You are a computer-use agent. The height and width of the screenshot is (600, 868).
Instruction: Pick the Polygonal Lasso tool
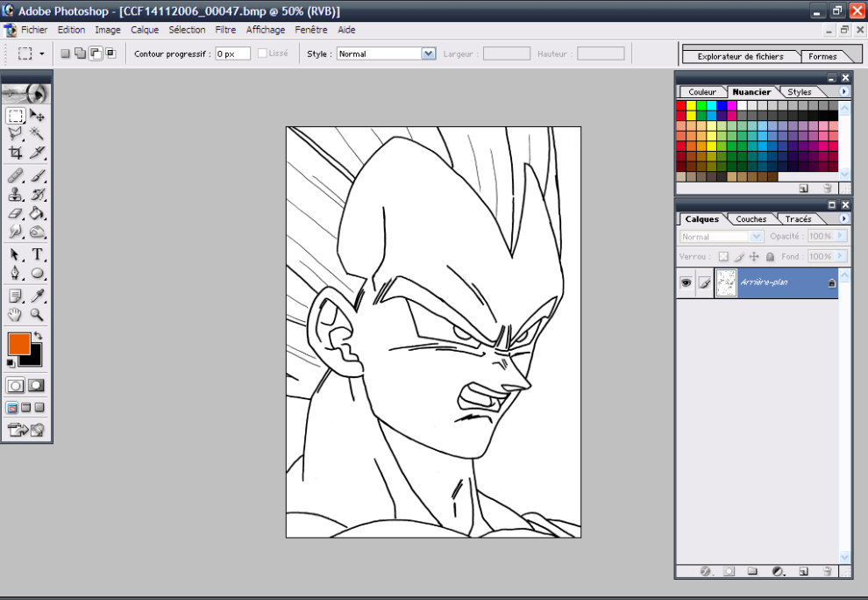[x=16, y=133]
